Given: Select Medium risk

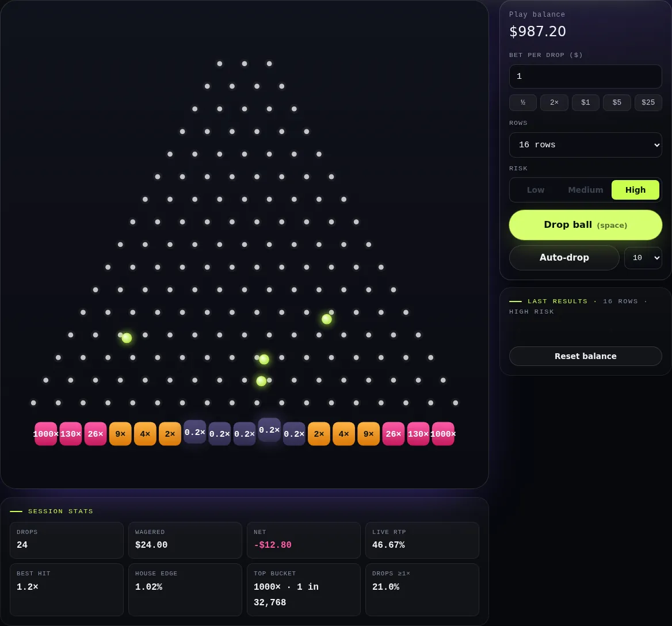Looking at the screenshot, I should point(586,190).
